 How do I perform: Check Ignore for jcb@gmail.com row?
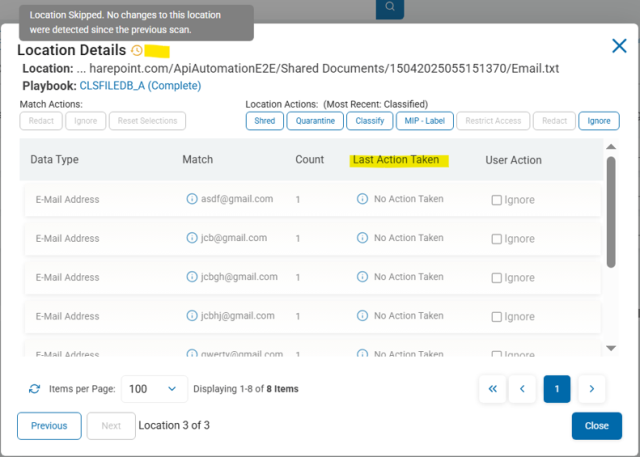click(496, 239)
